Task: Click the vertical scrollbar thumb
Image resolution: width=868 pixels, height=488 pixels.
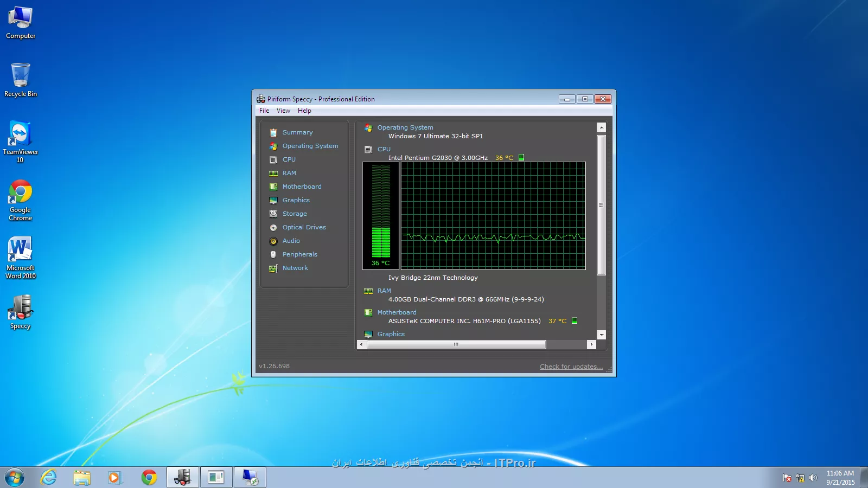Action: coord(601,205)
